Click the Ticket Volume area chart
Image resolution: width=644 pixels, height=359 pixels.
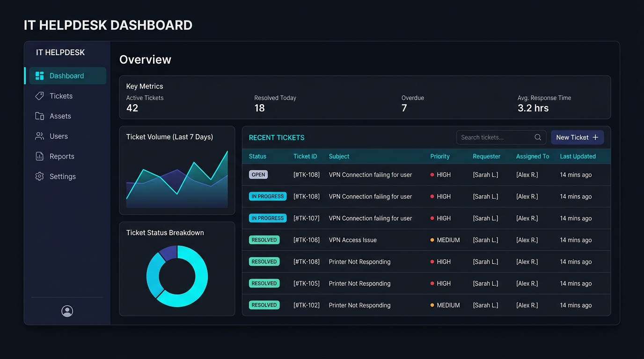click(177, 179)
